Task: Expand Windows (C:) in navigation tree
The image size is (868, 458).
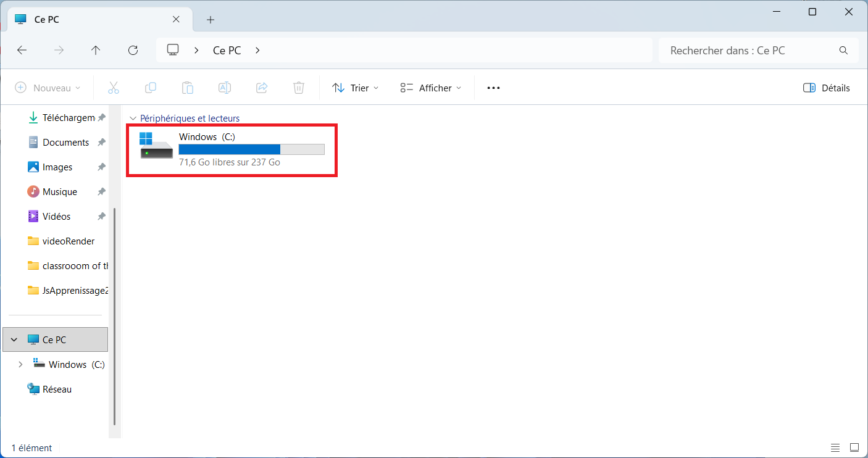Action: [20, 365]
